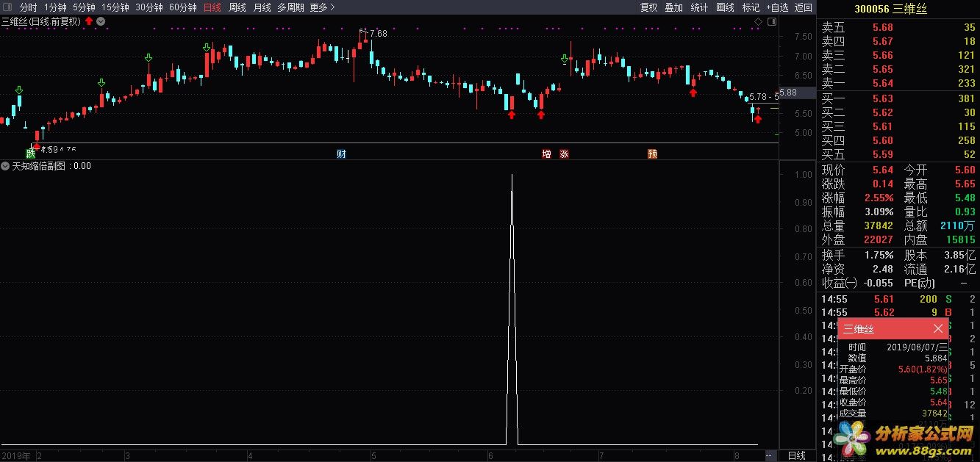Click the -- button at chart bottom corner
This screenshot has height=462, width=980.
(x=770, y=455)
